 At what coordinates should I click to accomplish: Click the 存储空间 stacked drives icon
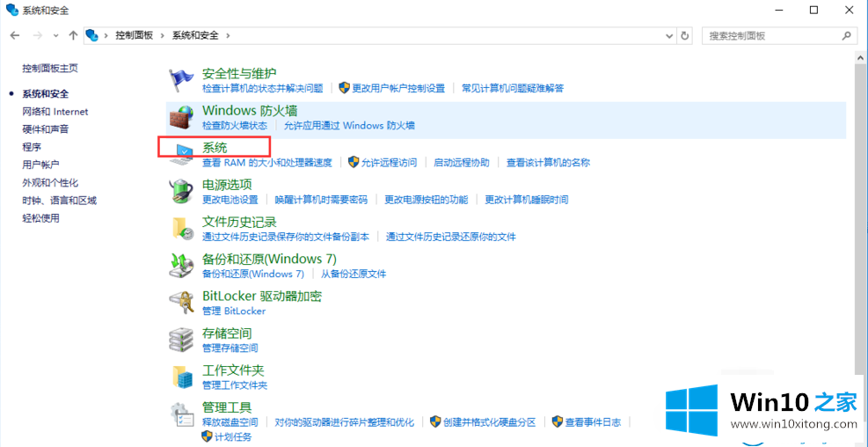(181, 340)
